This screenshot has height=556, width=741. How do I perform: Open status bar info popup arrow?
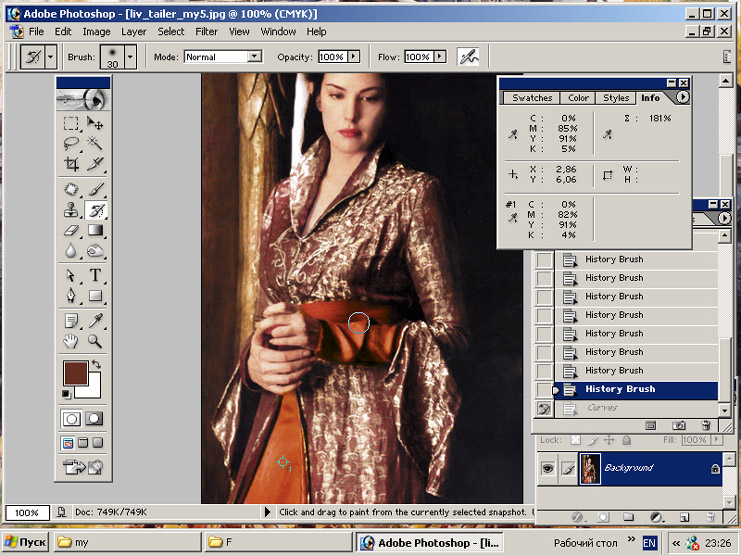click(267, 512)
